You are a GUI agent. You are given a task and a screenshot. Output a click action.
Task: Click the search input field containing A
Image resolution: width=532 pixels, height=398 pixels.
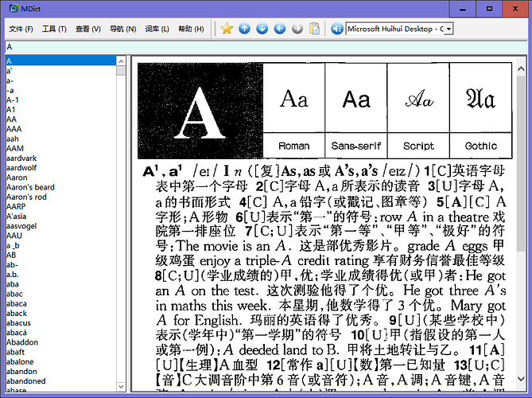(266, 47)
